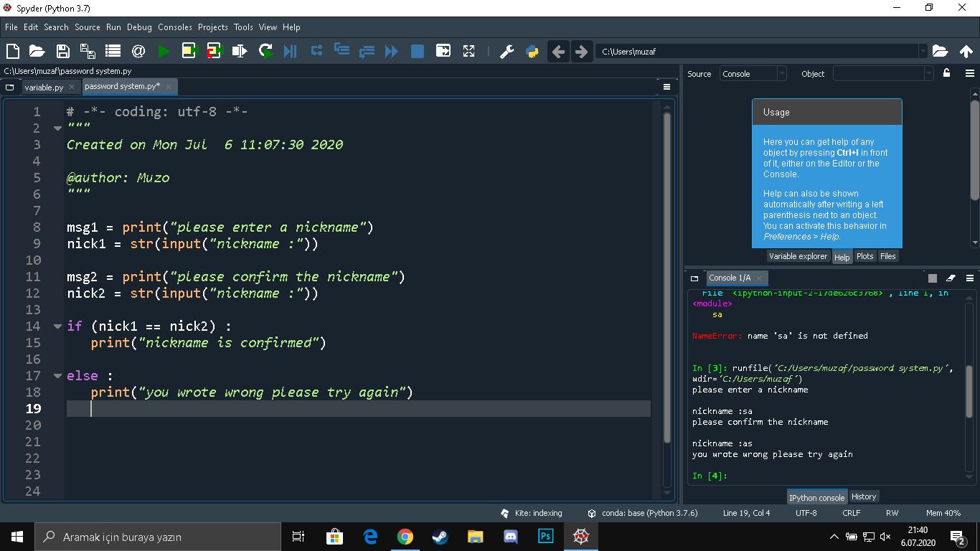Open the Consoles menu
The width and height of the screenshot is (980, 551).
tap(175, 27)
